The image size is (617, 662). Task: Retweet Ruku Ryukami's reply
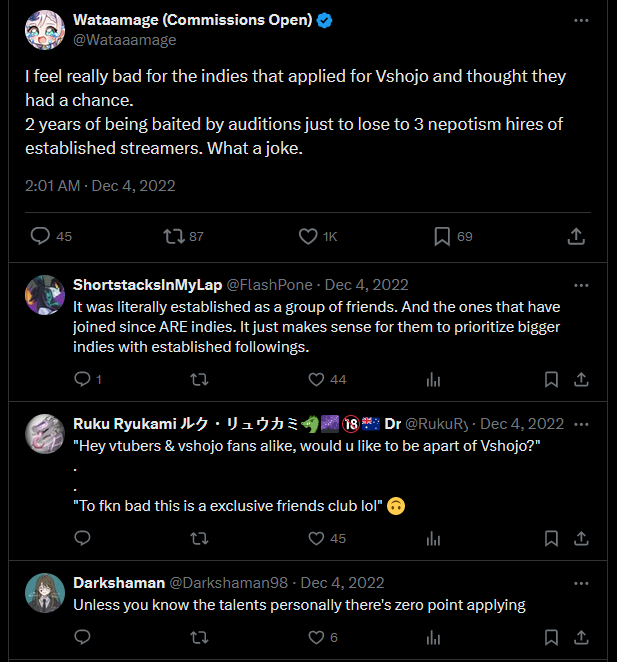[x=199, y=538]
